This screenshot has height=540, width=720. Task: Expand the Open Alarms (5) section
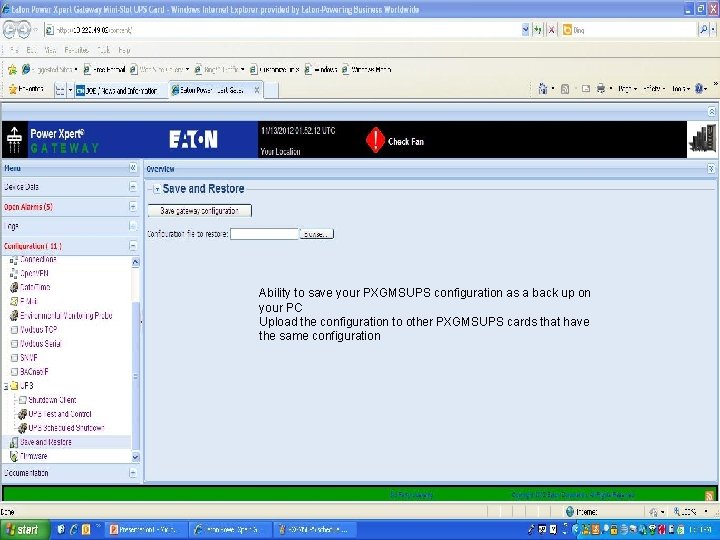(x=133, y=207)
